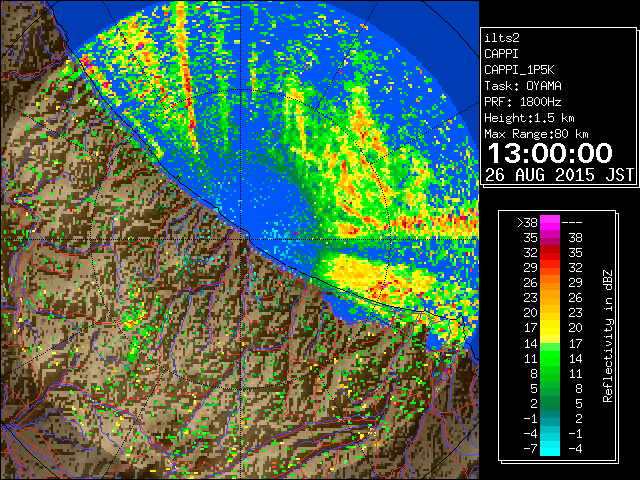Click the cyan -7 dBZ legend band
The image size is (640, 480).
click(x=550, y=449)
